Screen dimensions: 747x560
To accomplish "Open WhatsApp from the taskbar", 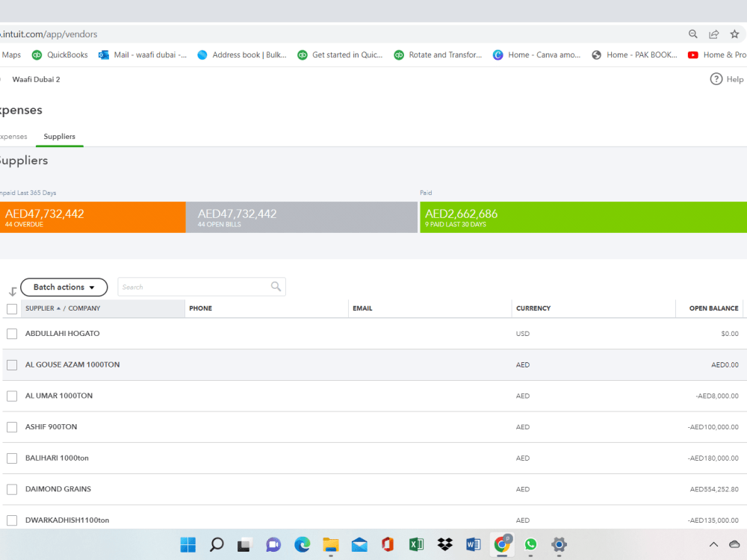I will [x=530, y=544].
